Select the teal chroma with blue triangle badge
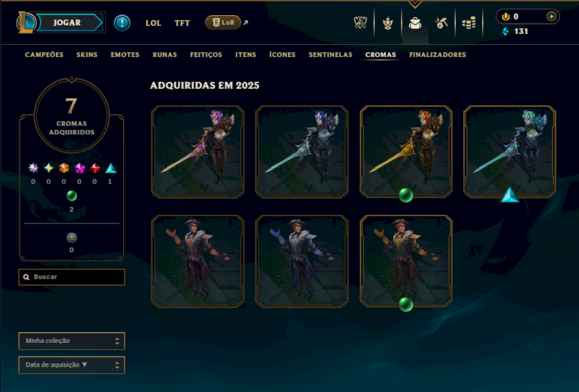579x392 pixels. [510, 152]
